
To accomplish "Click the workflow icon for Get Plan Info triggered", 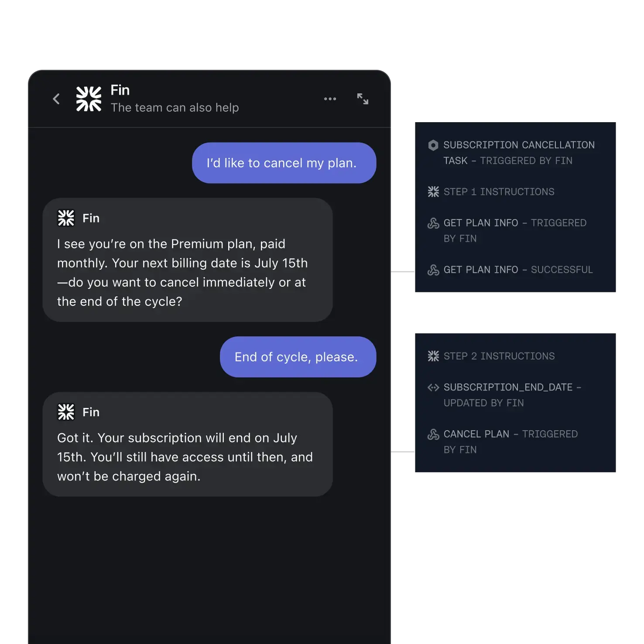I will tap(433, 223).
